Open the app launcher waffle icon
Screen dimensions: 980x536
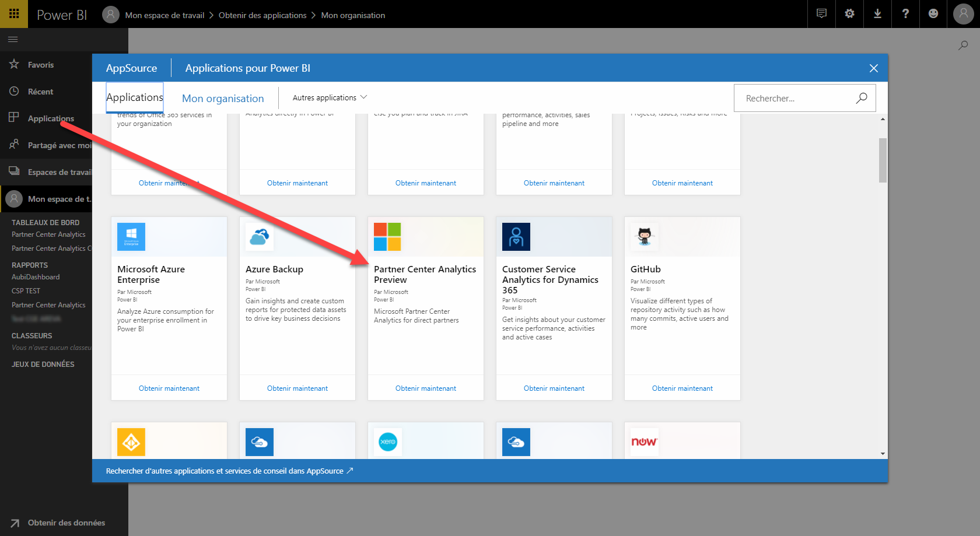click(x=14, y=14)
